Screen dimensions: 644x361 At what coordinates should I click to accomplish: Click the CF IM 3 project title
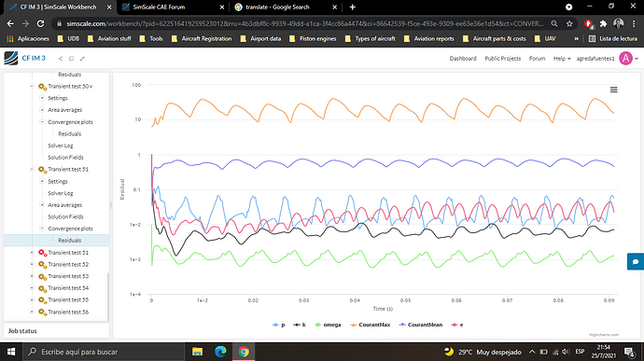34,59
